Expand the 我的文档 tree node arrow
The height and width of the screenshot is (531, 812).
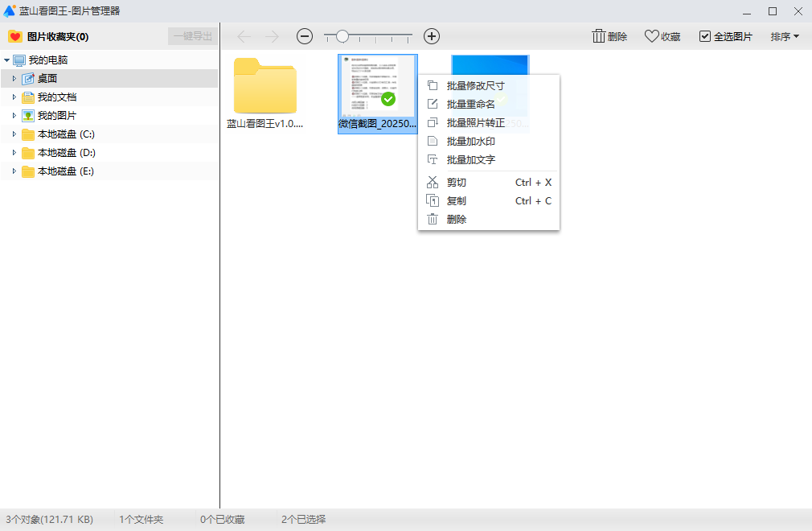click(x=14, y=97)
